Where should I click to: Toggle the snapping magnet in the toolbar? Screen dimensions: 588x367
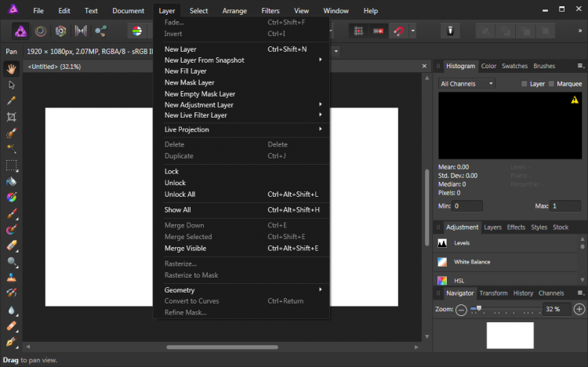pos(398,31)
